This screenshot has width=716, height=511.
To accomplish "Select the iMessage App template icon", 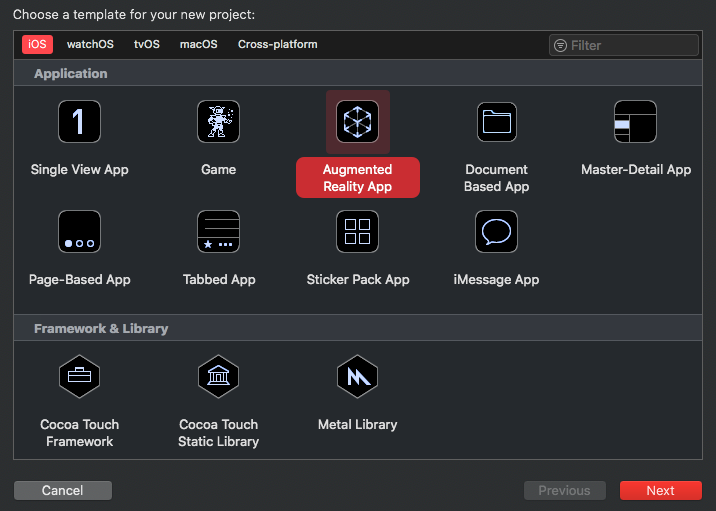I will tap(496, 232).
